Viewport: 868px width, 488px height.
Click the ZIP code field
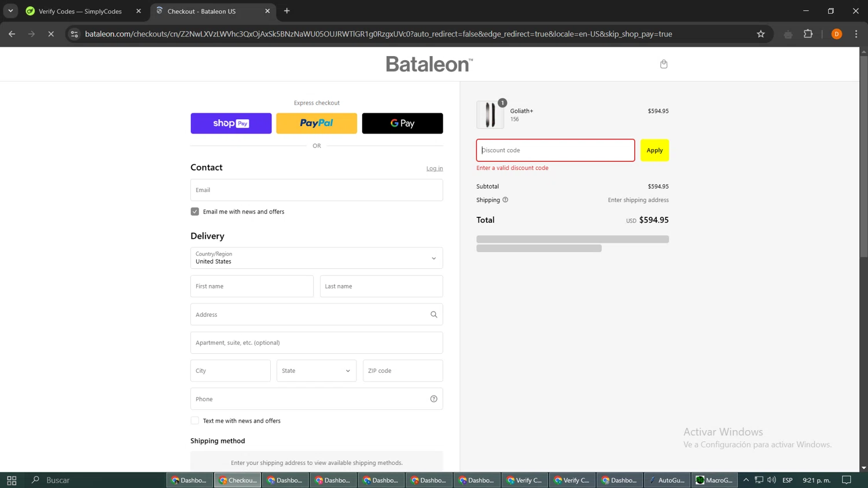tap(403, 371)
